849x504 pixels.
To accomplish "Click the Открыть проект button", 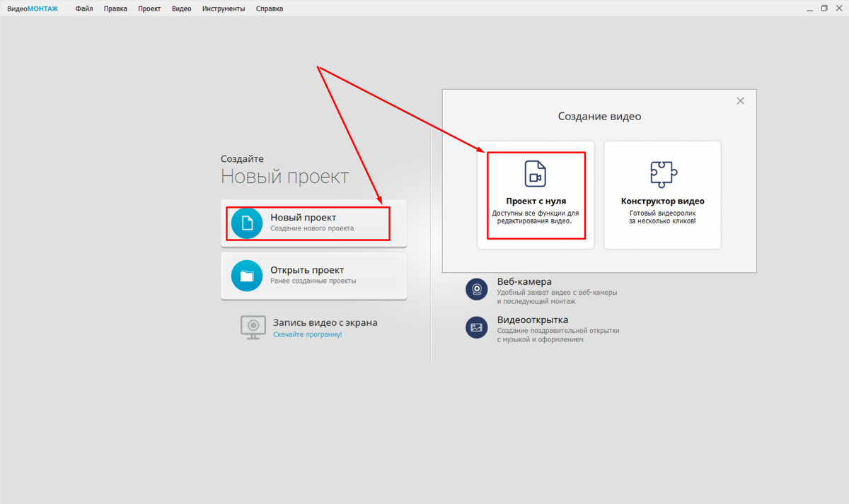I will click(313, 276).
